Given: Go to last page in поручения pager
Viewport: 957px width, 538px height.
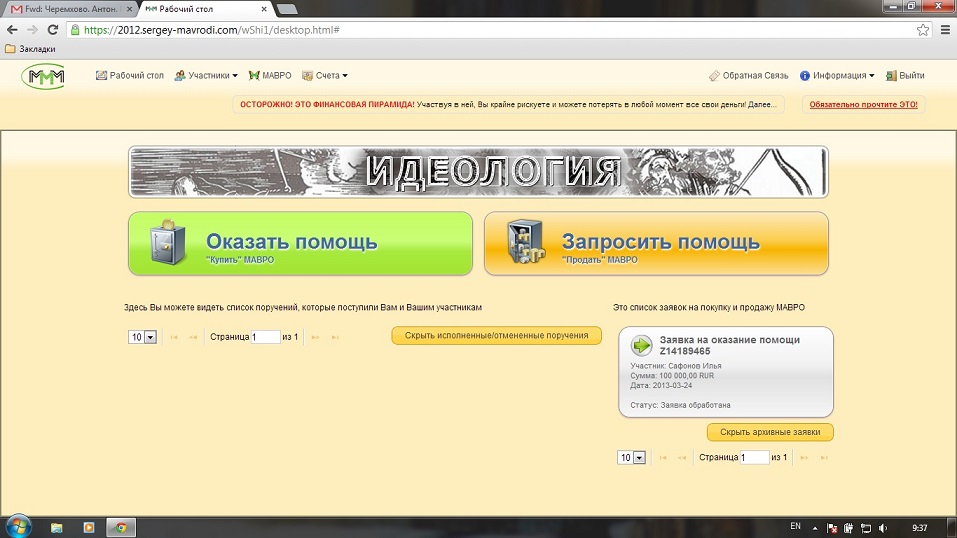Looking at the screenshot, I should point(335,337).
